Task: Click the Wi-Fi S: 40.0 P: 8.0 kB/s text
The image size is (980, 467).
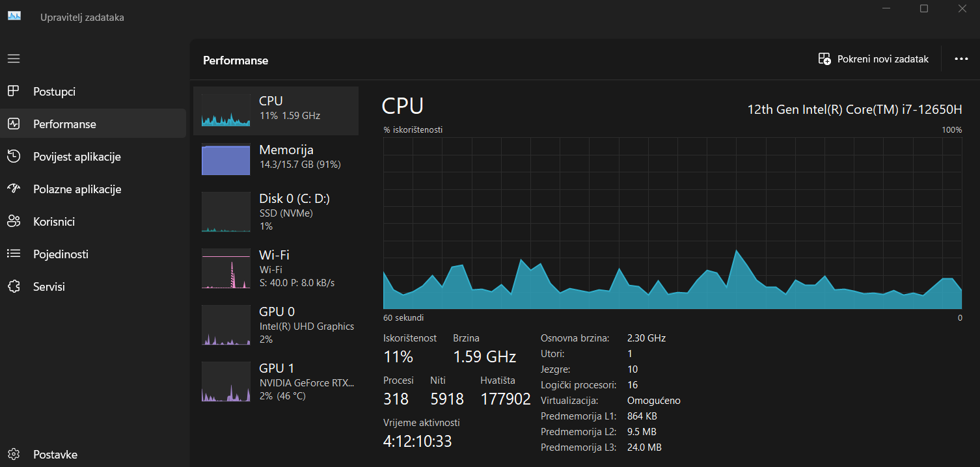Action: pos(297,283)
